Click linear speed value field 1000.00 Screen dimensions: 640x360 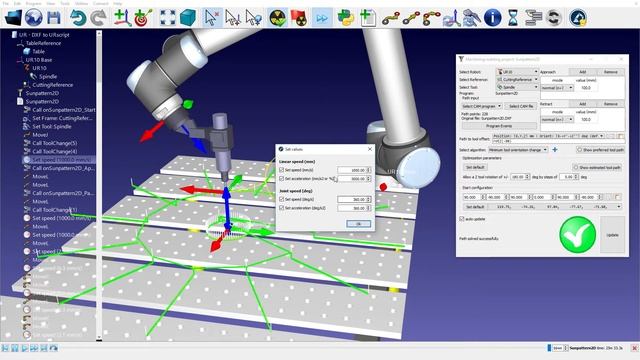(x=354, y=170)
